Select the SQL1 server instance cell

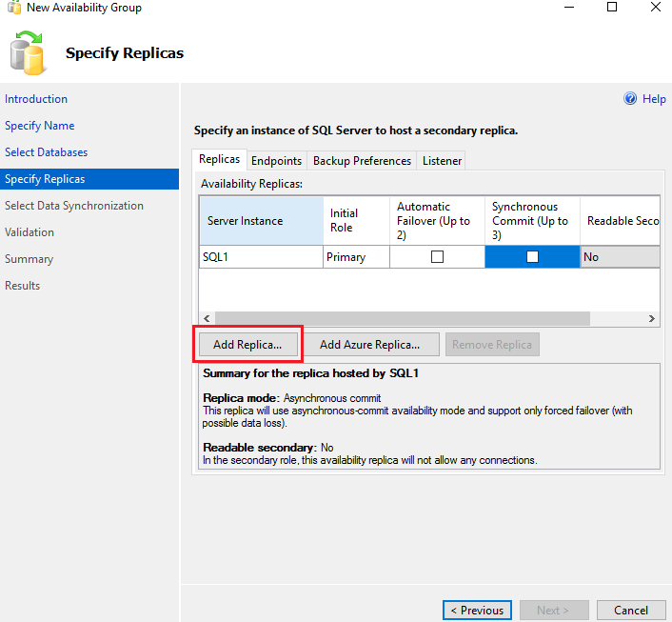point(260,256)
